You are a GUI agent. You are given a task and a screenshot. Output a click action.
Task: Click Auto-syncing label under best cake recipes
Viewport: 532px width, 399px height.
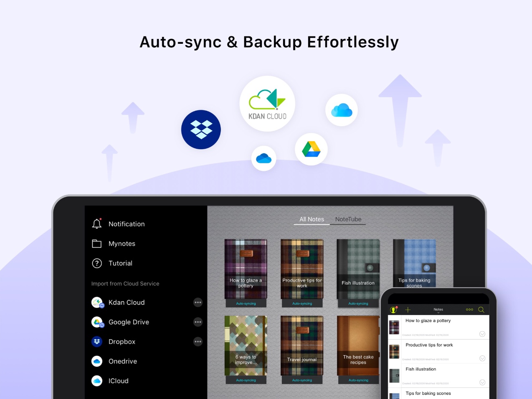click(x=358, y=380)
